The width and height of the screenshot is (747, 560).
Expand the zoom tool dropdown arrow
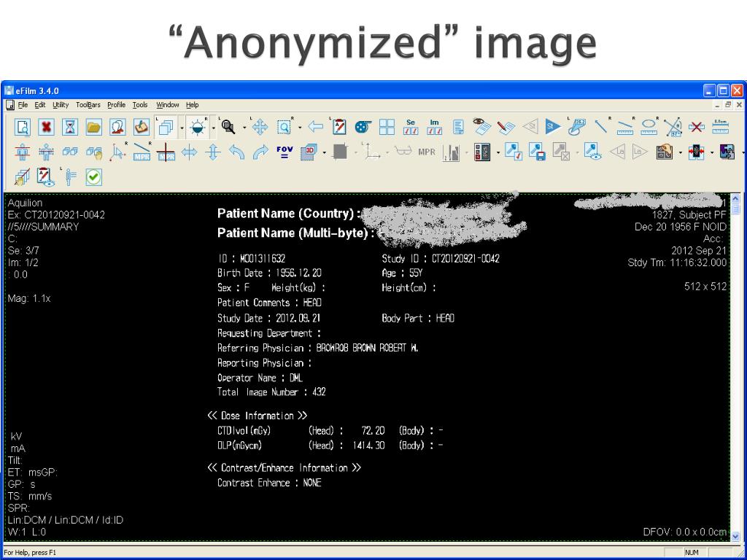[244, 128]
